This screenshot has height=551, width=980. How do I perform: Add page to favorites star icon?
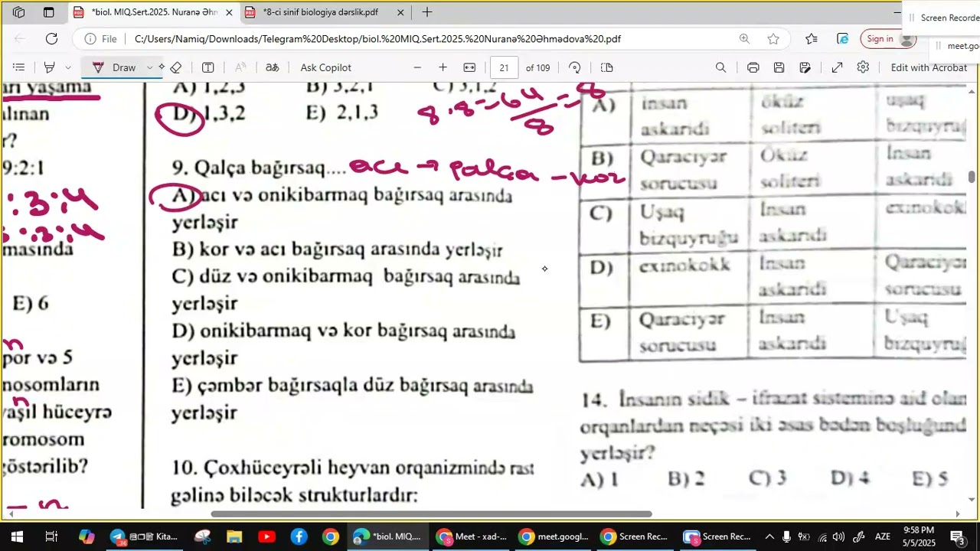773,39
